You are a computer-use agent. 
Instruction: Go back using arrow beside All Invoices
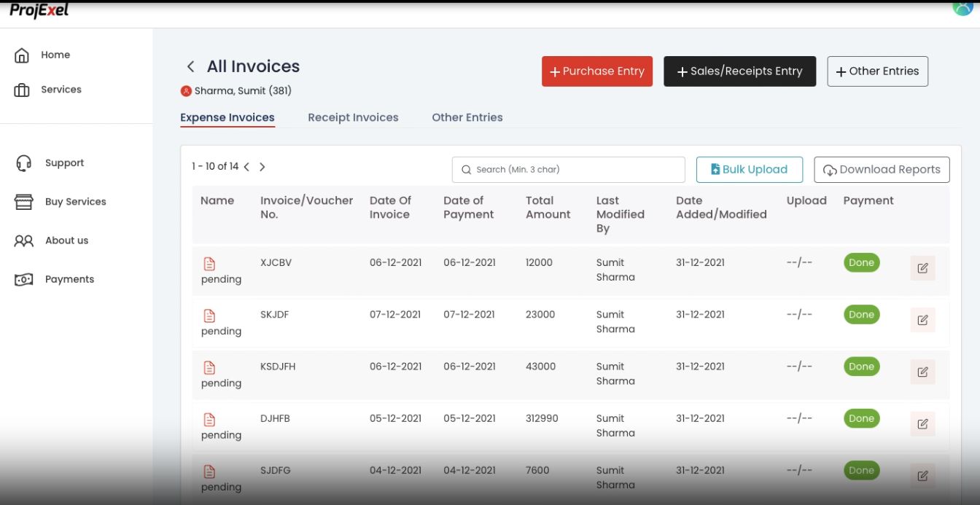click(190, 66)
